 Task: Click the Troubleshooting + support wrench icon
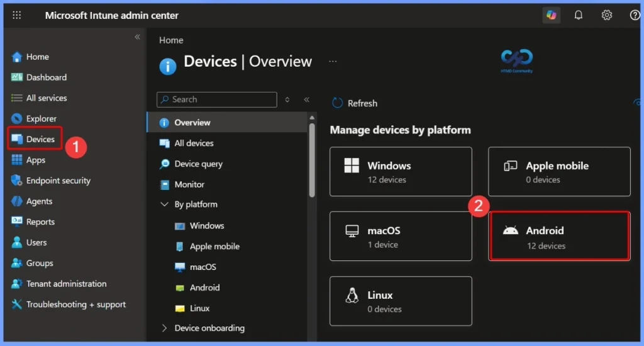16,304
